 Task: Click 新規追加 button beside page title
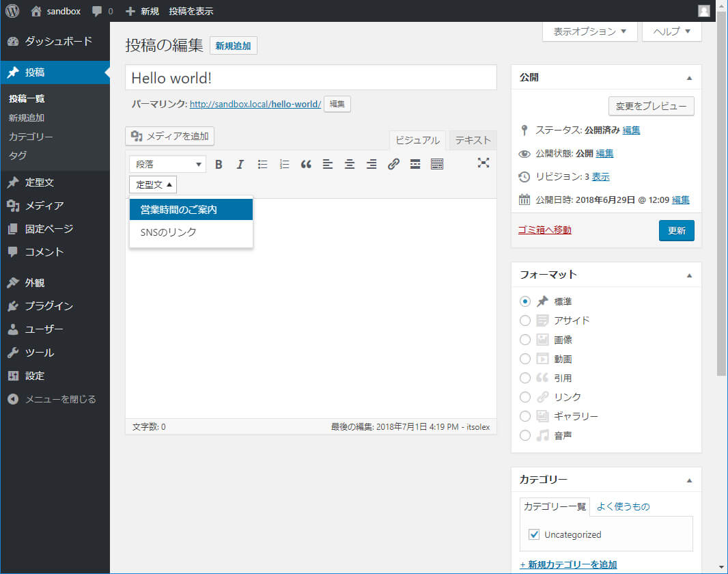coord(233,46)
